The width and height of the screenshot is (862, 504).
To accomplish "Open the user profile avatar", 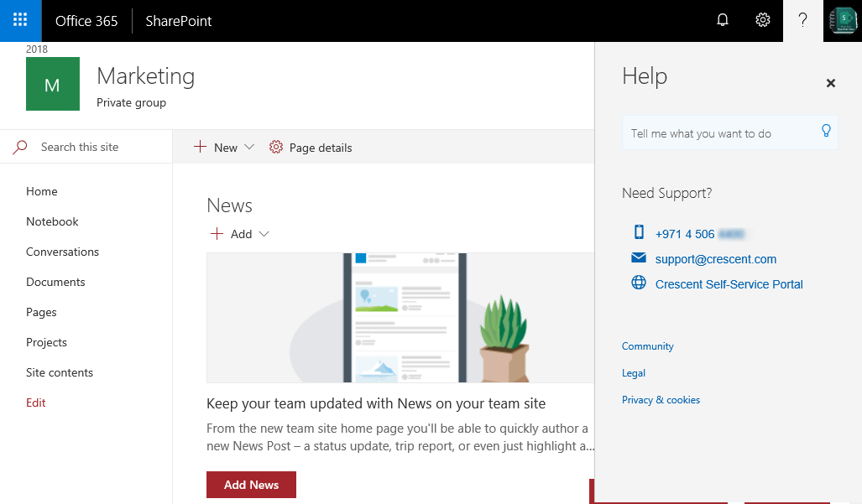I will coord(842,21).
